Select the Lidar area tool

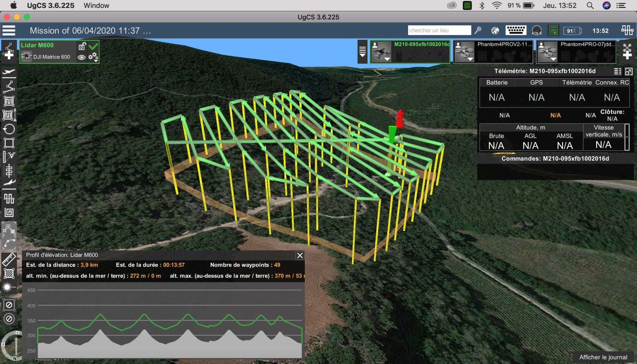(9, 199)
